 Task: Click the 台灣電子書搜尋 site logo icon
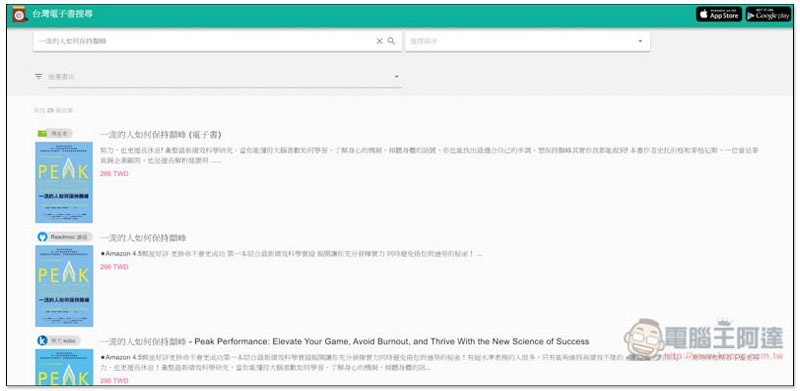(19, 15)
